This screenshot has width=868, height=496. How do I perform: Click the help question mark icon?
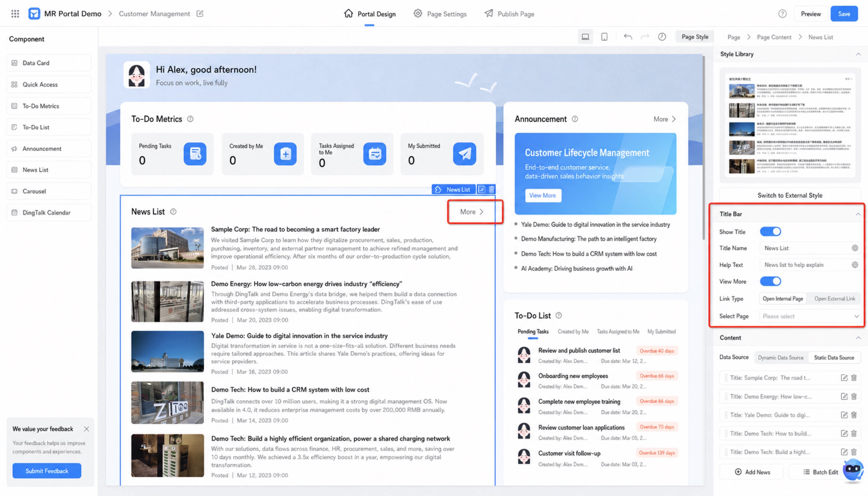pyautogui.click(x=782, y=14)
